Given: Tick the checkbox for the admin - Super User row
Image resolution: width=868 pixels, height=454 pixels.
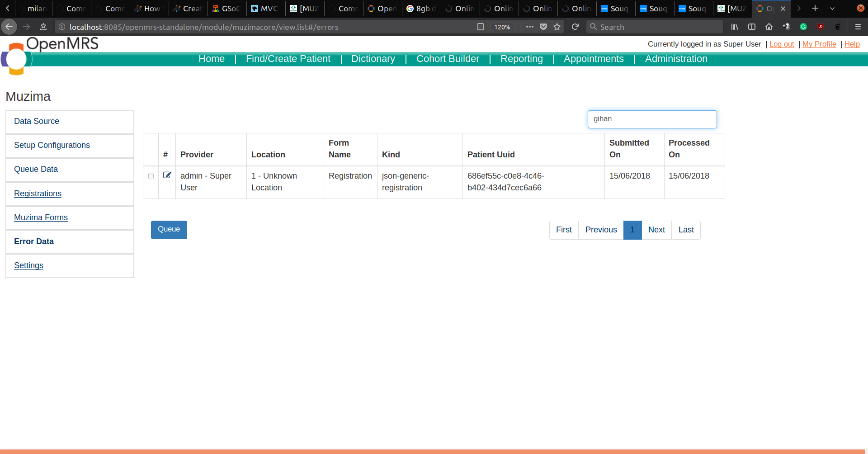Looking at the screenshot, I should [x=151, y=176].
